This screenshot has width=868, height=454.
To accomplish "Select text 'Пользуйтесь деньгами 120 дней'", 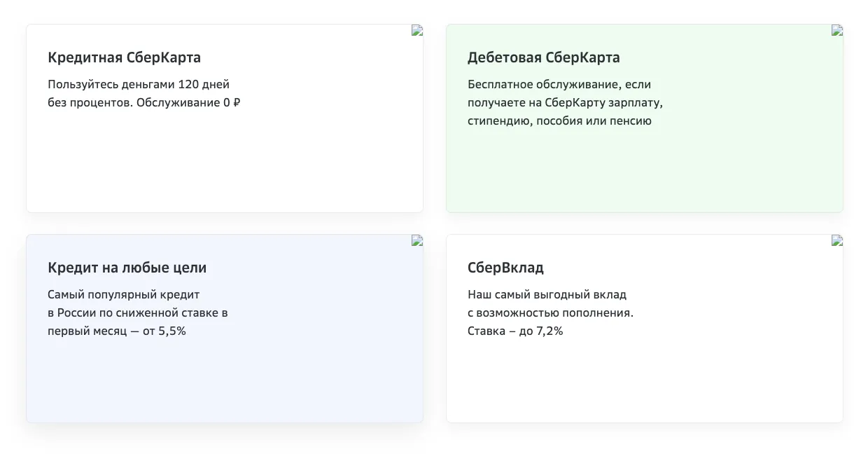I will click(x=139, y=85).
